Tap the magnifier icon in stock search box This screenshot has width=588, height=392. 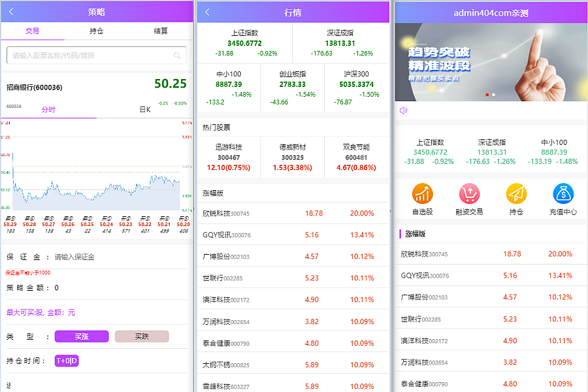pyautogui.click(x=177, y=56)
